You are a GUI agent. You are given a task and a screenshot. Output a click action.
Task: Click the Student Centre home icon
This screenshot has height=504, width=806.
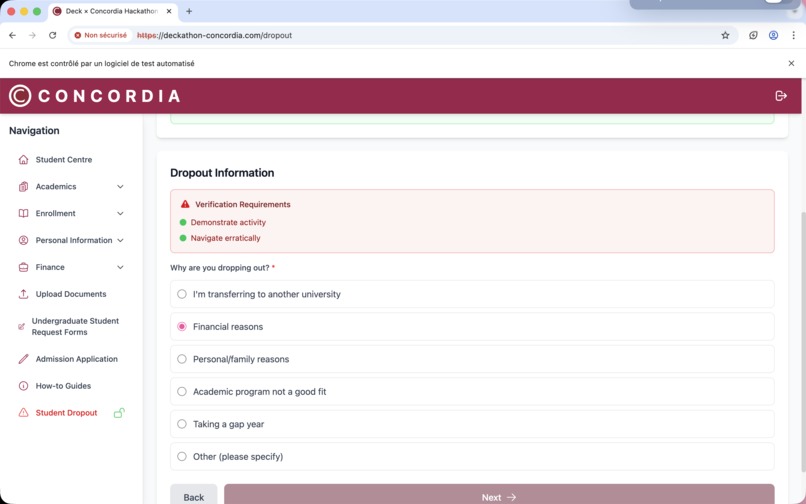point(23,159)
